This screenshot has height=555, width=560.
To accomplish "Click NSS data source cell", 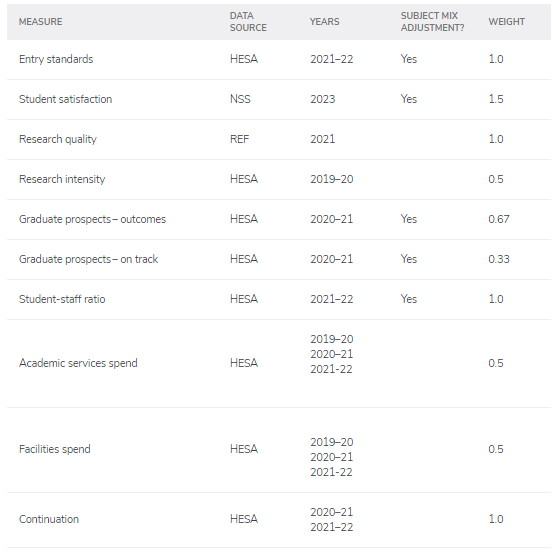I will point(240,99).
